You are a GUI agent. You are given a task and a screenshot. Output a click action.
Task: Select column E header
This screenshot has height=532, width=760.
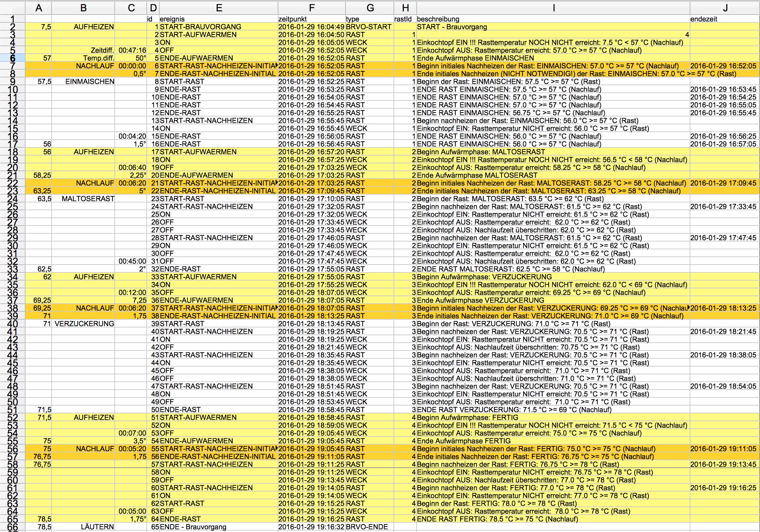(219, 8)
